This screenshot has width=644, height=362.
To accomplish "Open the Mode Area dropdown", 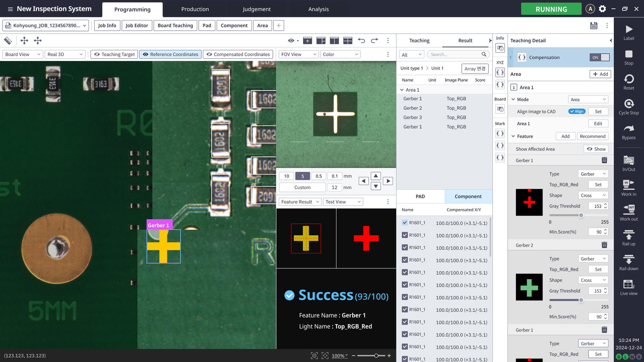I will point(588,99).
